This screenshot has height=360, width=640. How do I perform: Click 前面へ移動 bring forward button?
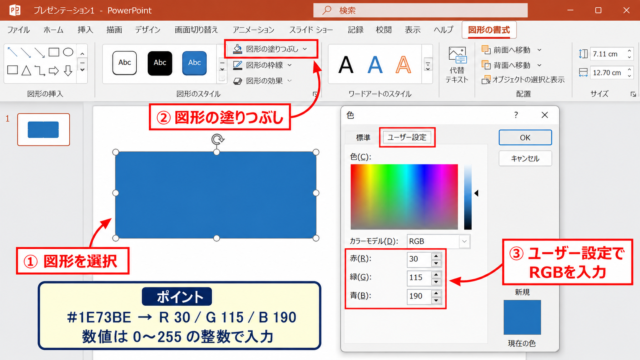[506, 50]
